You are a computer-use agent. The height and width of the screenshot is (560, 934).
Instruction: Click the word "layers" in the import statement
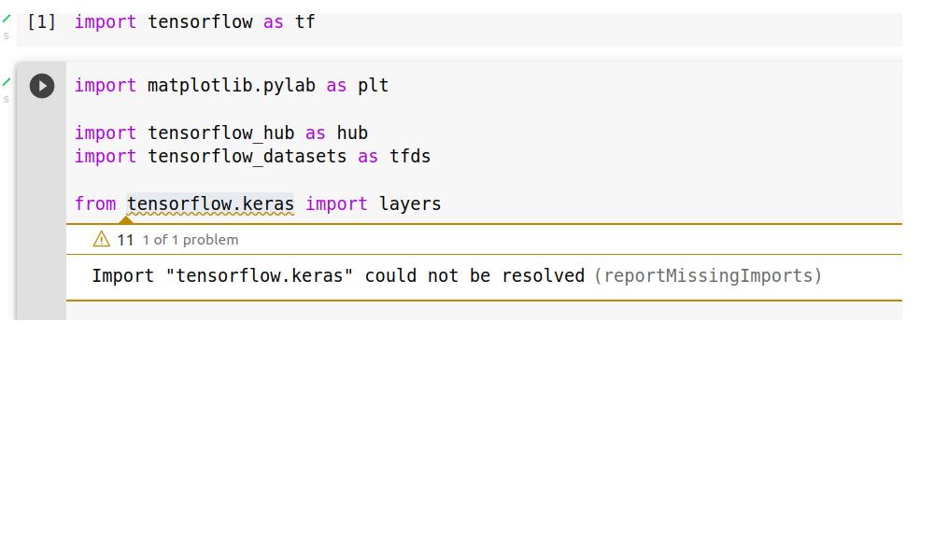pyautogui.click(x=409, y=203)
